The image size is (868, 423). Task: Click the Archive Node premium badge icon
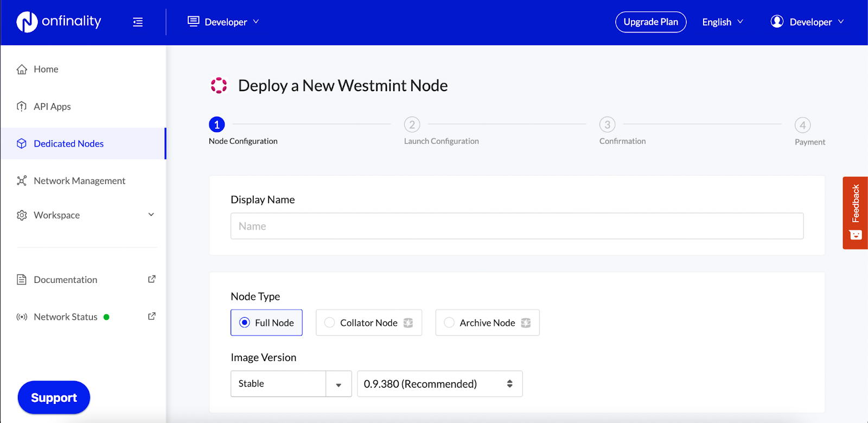[x=526, y=323]
